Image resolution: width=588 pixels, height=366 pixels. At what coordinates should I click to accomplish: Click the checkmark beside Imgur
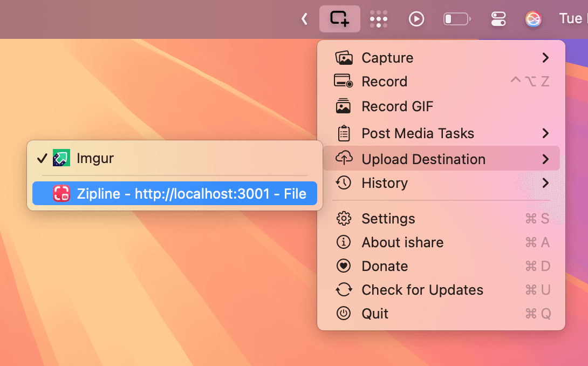point(42,159)
